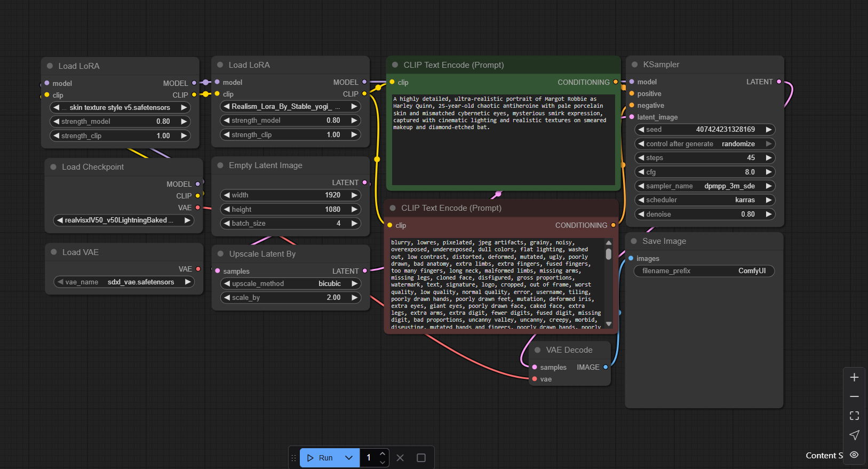Collapse the Load VAE node dot
The width and height of the screenshot is (868, 469).
54,252
